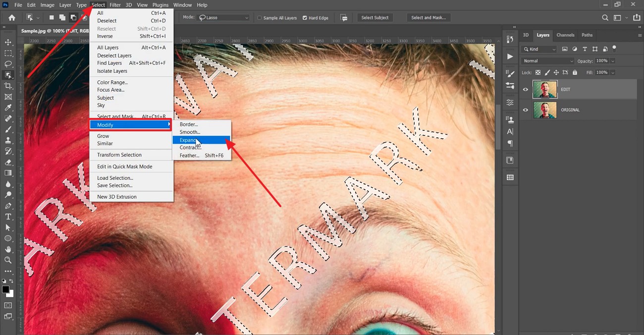Select the Pen tool
The width and height of the screenshot is (644, 335).
(x=8, y=206)
